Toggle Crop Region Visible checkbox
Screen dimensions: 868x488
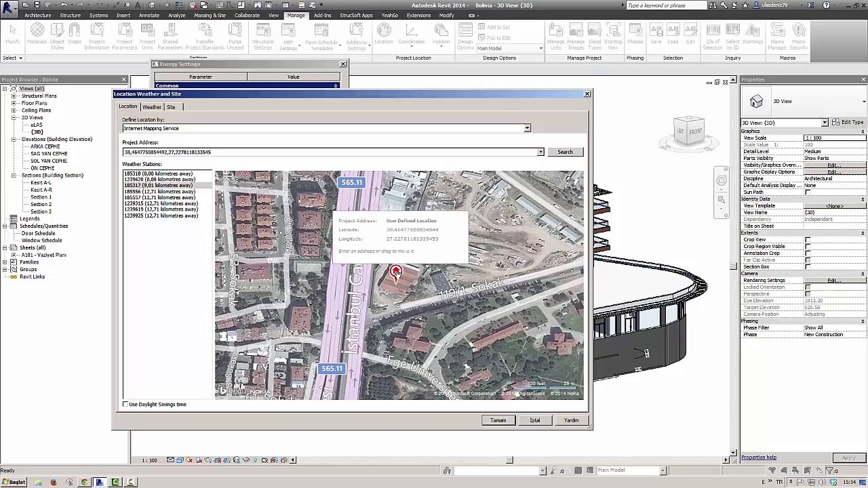(x=808, y=247)
